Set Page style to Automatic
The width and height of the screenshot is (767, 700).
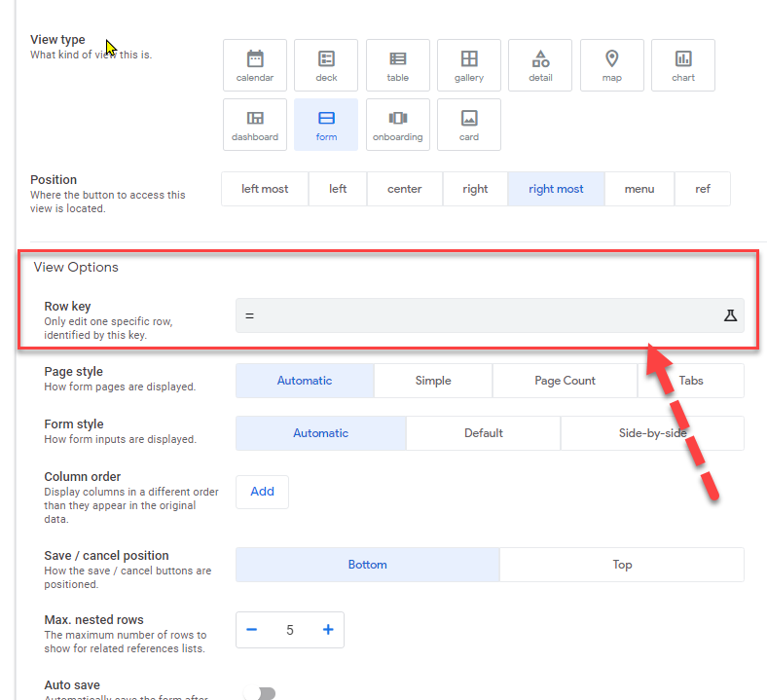point(305,381)
